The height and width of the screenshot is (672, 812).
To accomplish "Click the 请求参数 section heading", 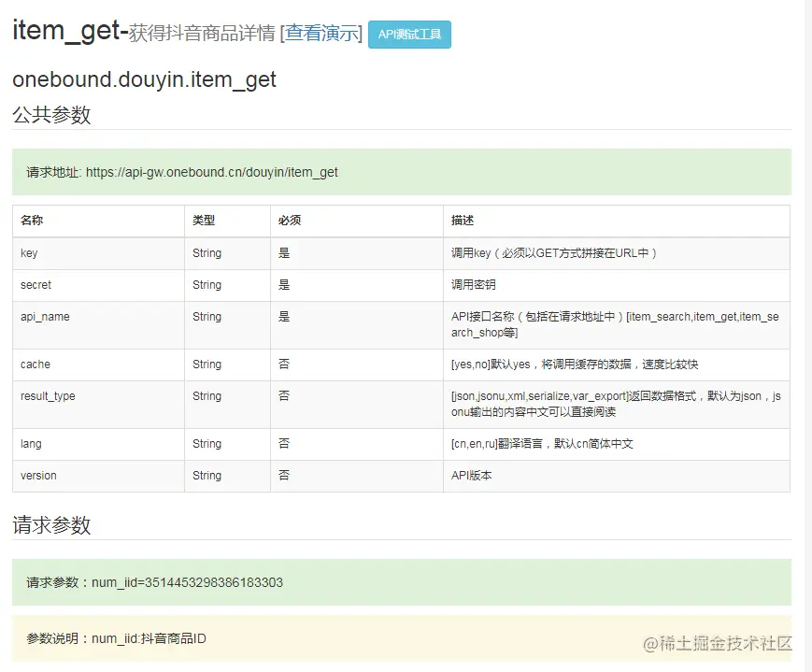I will tap(51, 525).
